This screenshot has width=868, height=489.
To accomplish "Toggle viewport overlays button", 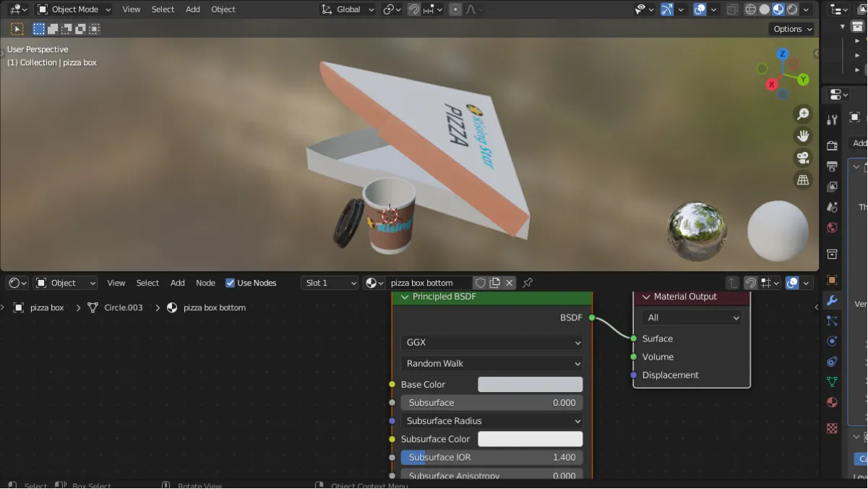I will click(x=700, y=9).
